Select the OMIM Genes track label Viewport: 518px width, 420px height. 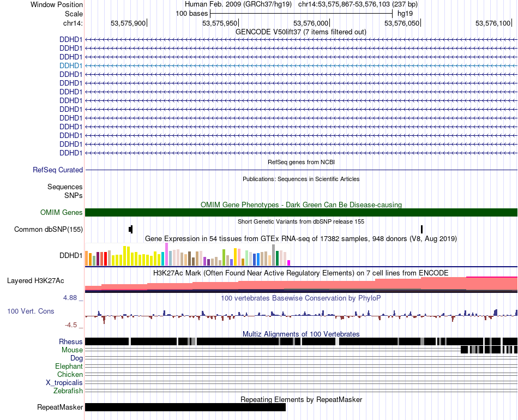(x=61, y=213)
